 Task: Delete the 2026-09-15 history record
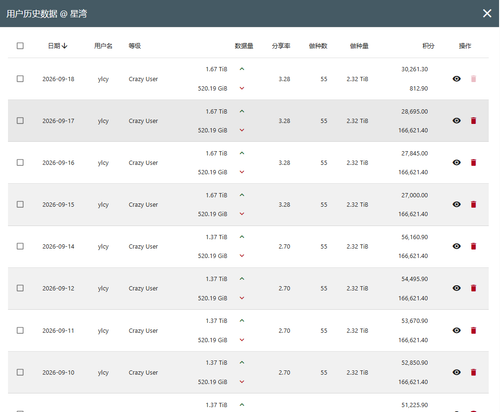point(473,204)
